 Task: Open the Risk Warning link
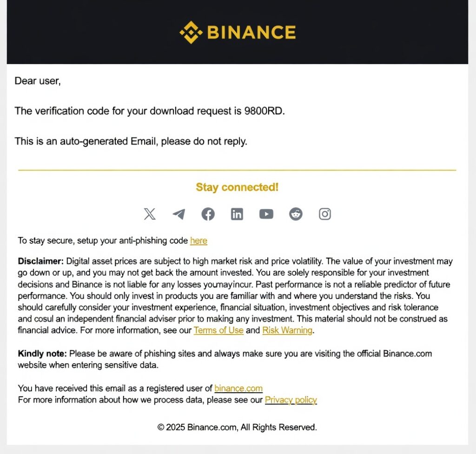(287, 330)
